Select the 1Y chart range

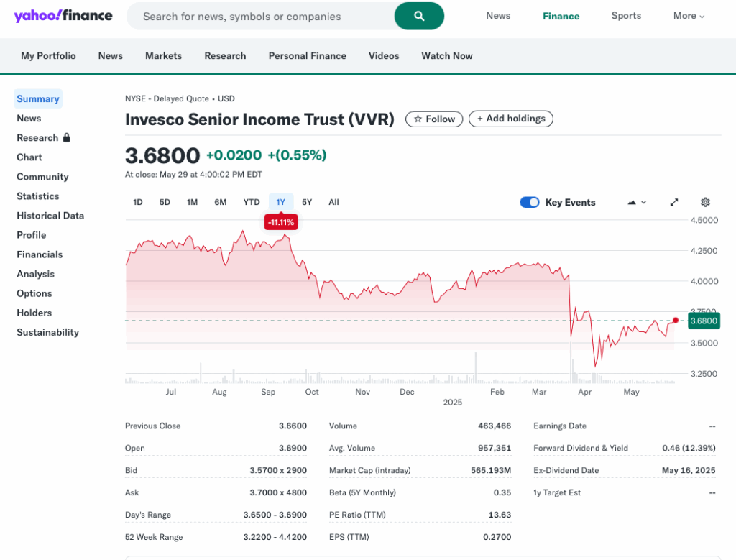point(281,202)
